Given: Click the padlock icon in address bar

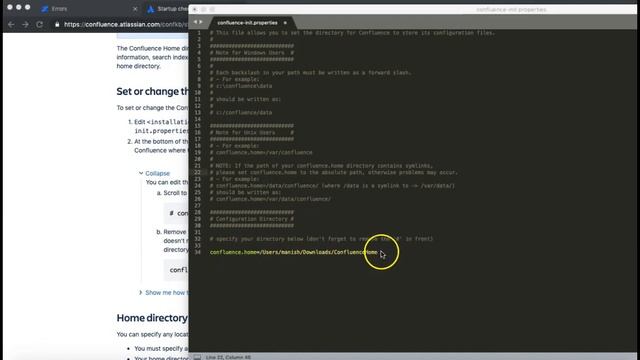Looking at the screenshot, I should (57, 24).
